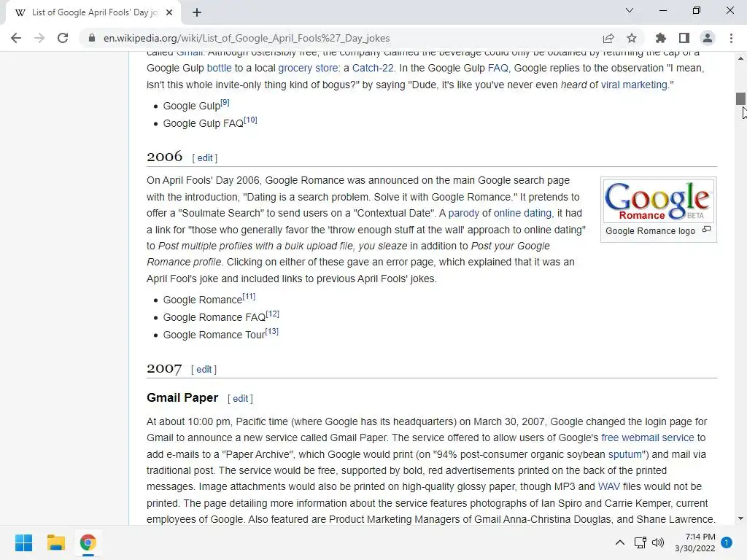The height and width of the screenshot is (560, 747).
Task: Open the Catch-22 link
Action: 373,68
